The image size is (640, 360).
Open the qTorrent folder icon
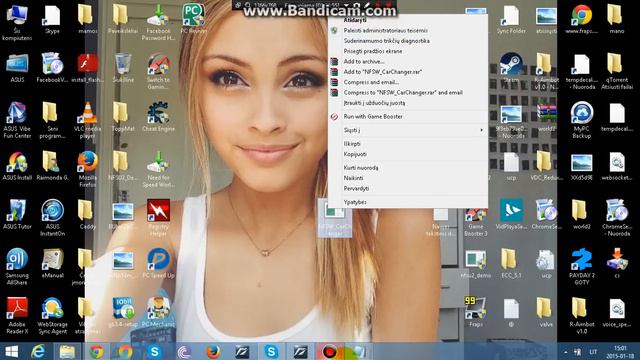(617, 71)
